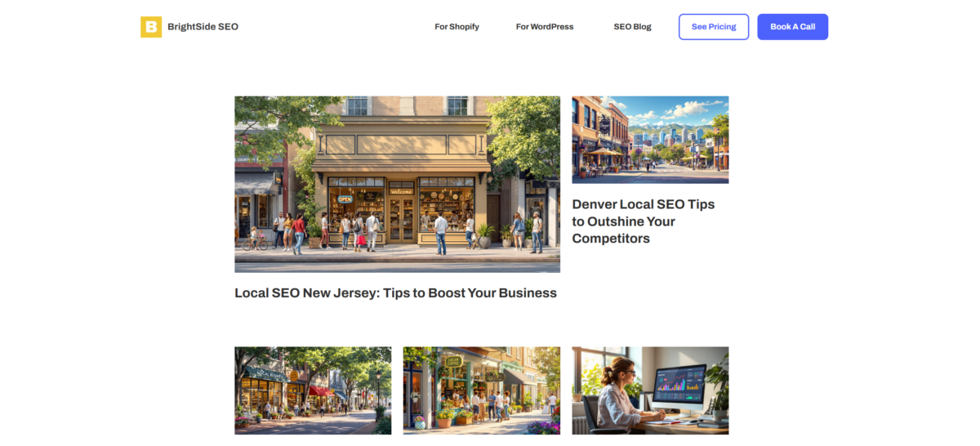Click the Book A Call button
This screenshot has height=446, width=980.
792,27
